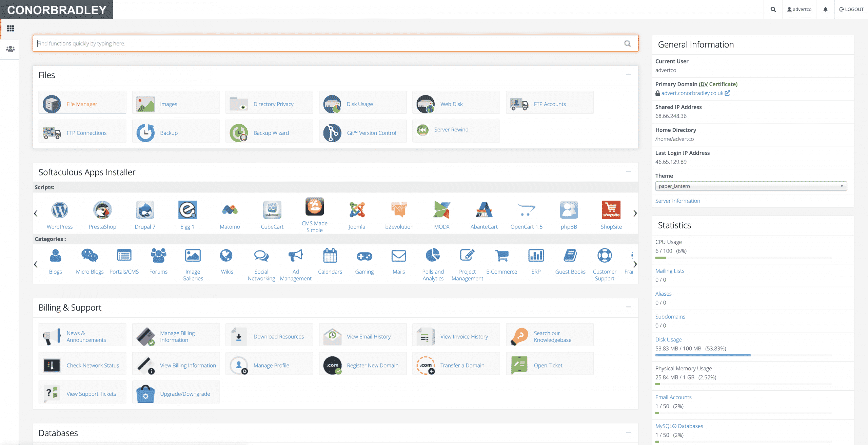Open the notifications bell icon
The image size is (868, 445).
click(825, 10)
